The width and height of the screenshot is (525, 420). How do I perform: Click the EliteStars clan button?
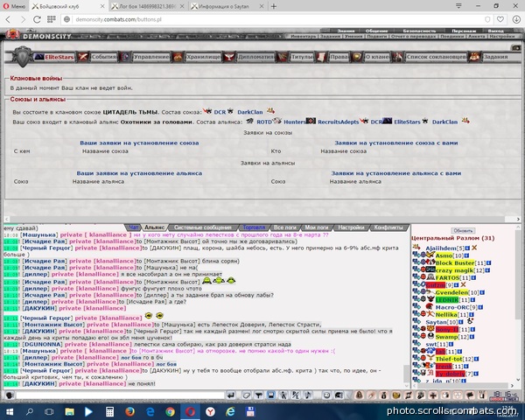click(59, 57)
